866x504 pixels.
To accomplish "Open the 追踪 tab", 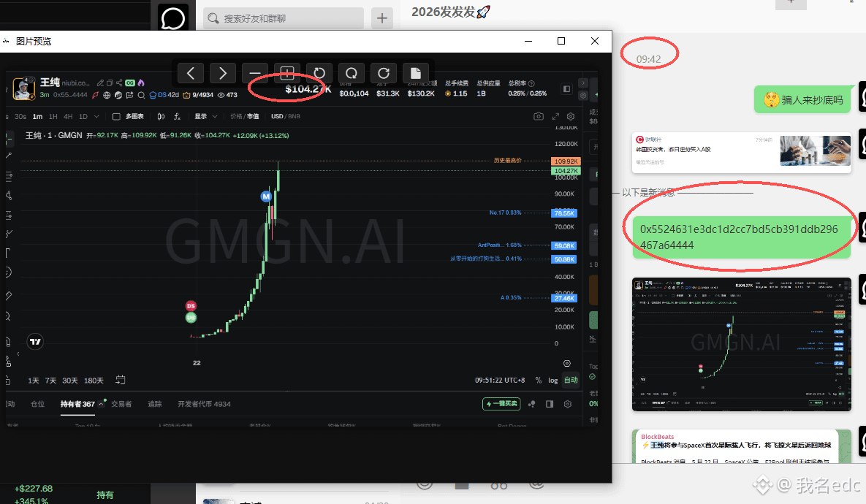I will [x=155, y=404].
